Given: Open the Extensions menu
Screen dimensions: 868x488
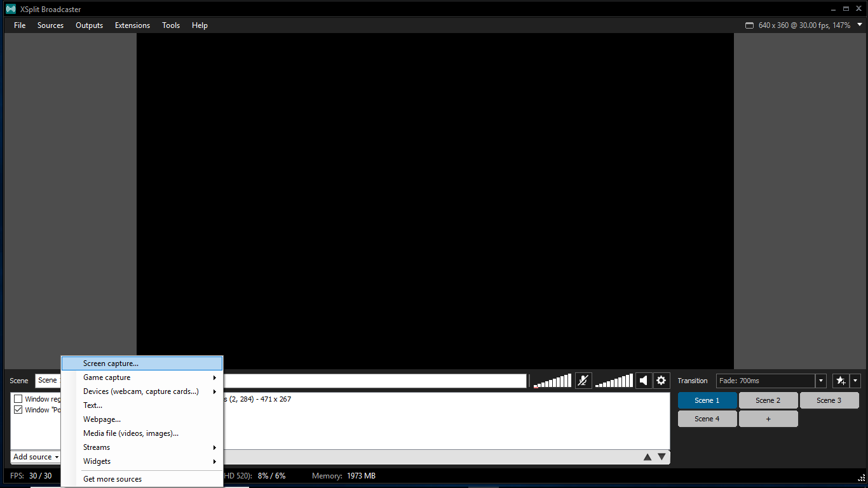Looking at the screenshot, I should click(x=132, y=25).
